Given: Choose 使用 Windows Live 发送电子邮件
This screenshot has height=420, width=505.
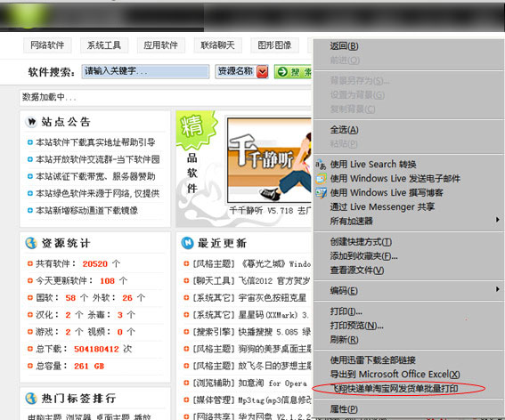Looking at the screenshot, I should coord(395,178).
